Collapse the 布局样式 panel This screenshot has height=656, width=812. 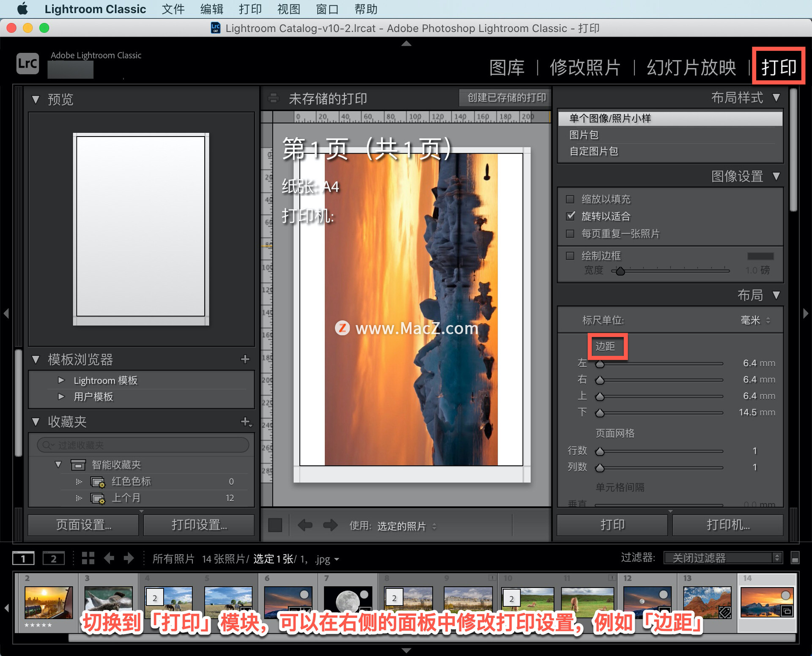click(x=776, y=98)
